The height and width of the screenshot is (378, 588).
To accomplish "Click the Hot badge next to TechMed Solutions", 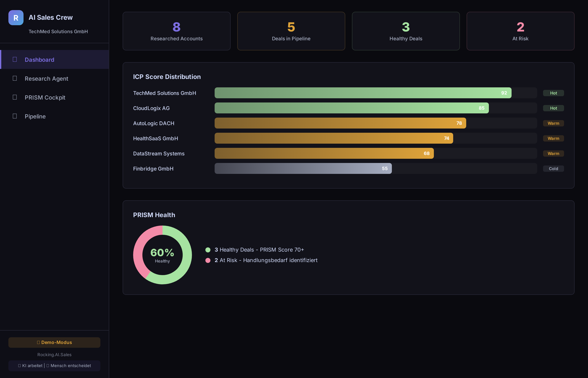I will [x=553, y=93].
